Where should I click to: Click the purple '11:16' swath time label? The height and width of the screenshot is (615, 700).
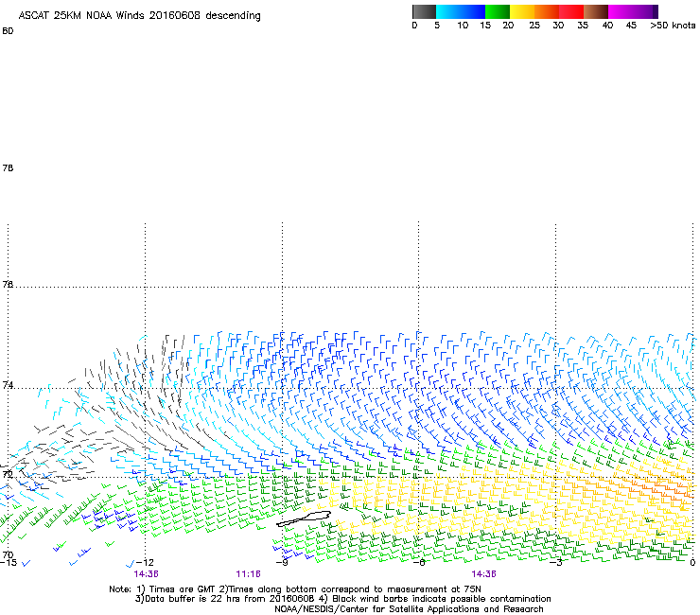point(248,574)
